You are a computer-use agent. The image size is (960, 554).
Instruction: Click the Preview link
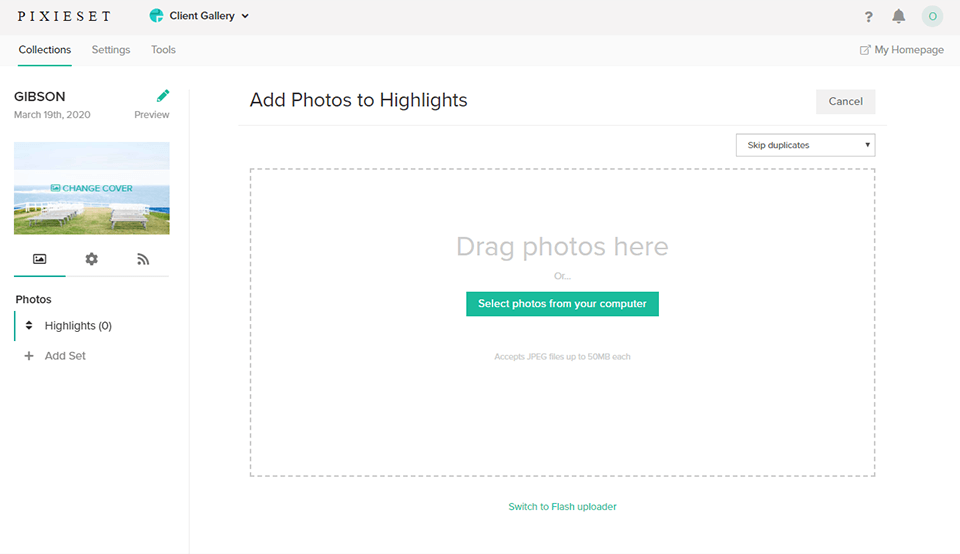[152, 114]
